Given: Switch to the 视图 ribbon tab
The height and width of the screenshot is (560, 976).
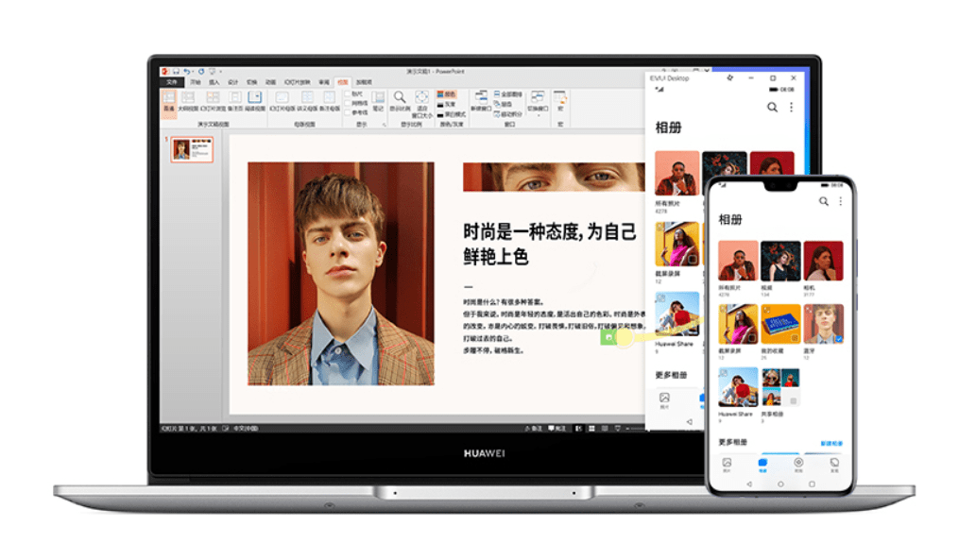Looking at the screenshot, I should (x=344, y=81).
